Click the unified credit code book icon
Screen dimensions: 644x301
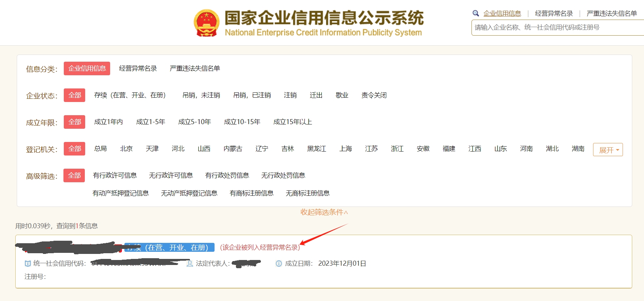pos(28,264)
